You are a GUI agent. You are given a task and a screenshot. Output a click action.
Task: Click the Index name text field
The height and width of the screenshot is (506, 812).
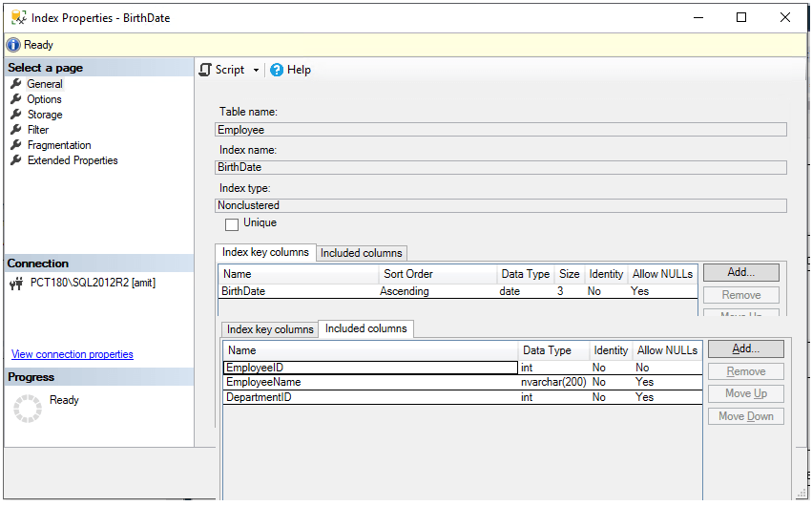[x=501, y=167]
